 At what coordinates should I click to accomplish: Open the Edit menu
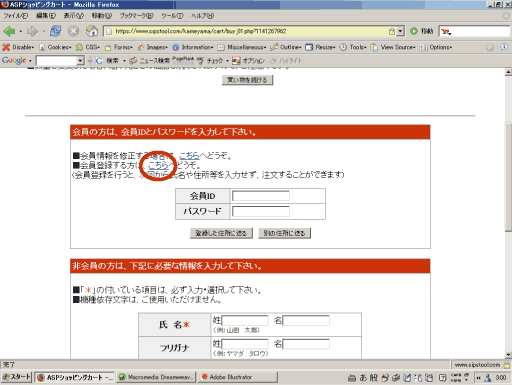(x=46, y=16)
